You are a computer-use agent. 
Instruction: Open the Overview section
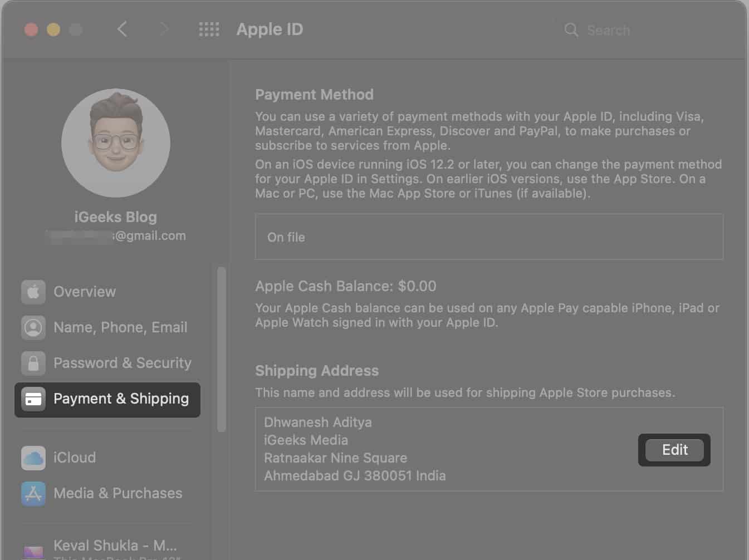(107, 292)
